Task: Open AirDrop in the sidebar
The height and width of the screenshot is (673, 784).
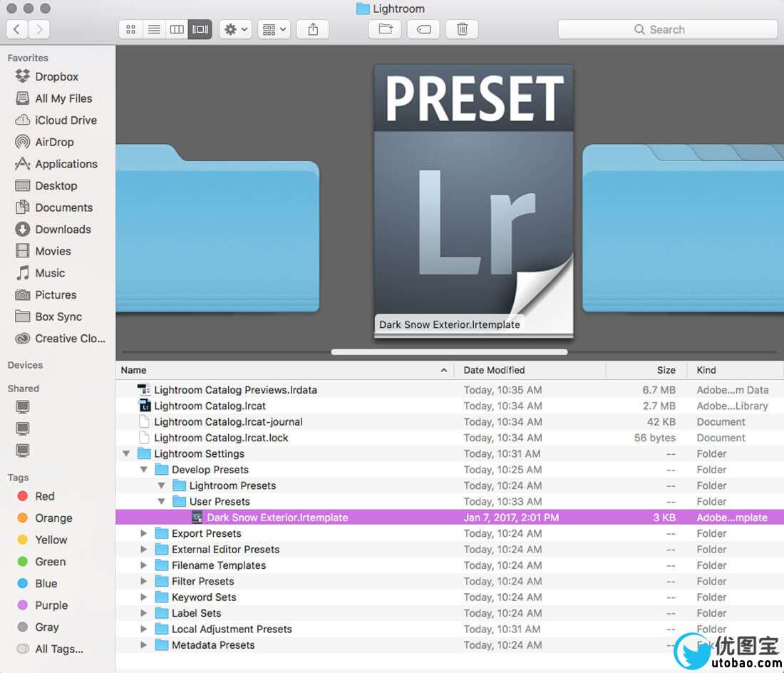Action: [x=54, y=142]
